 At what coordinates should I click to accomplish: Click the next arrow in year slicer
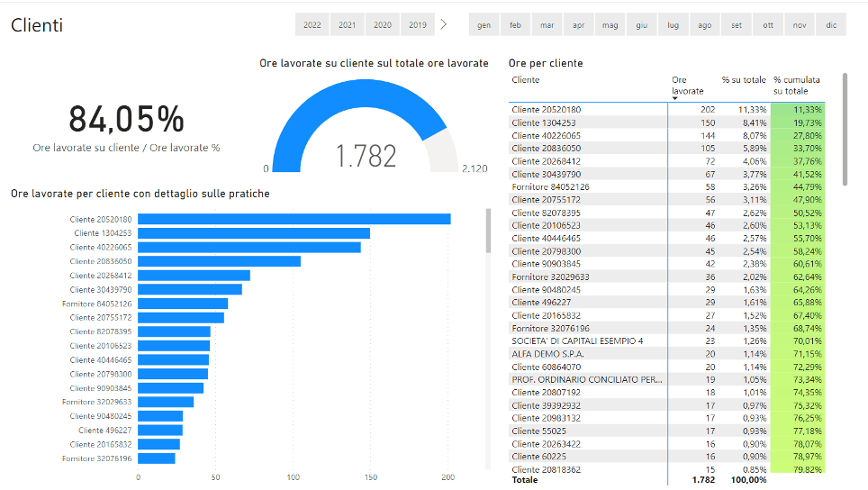pyautogui.click(x=444, y=24)
